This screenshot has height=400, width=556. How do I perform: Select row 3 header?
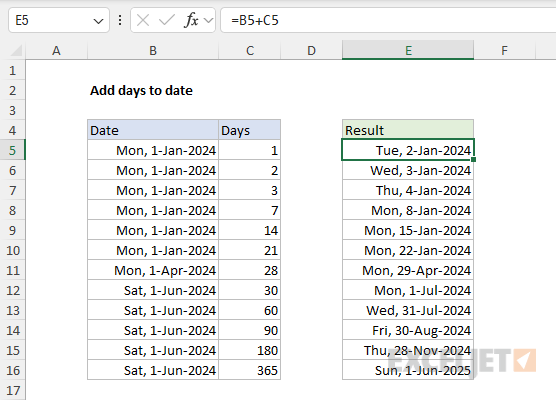12,110
